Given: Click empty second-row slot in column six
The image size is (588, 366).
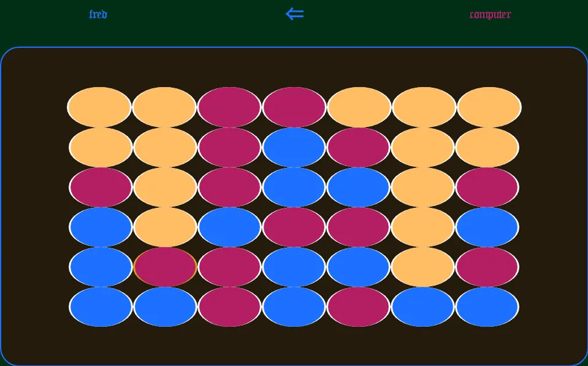Looking at the screenshot, I should coord(422,147).
